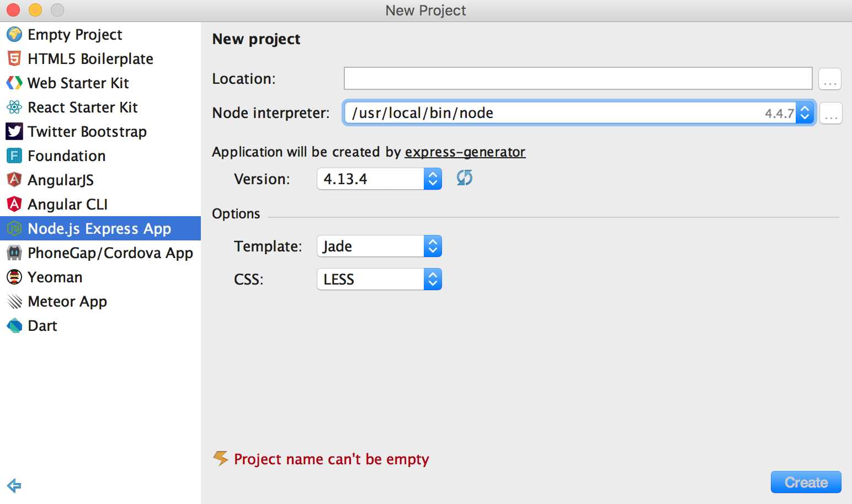The image size is (852, 504).
Task: Click into the Location text field
Action: pyautogui.click(x=578, y=78)
